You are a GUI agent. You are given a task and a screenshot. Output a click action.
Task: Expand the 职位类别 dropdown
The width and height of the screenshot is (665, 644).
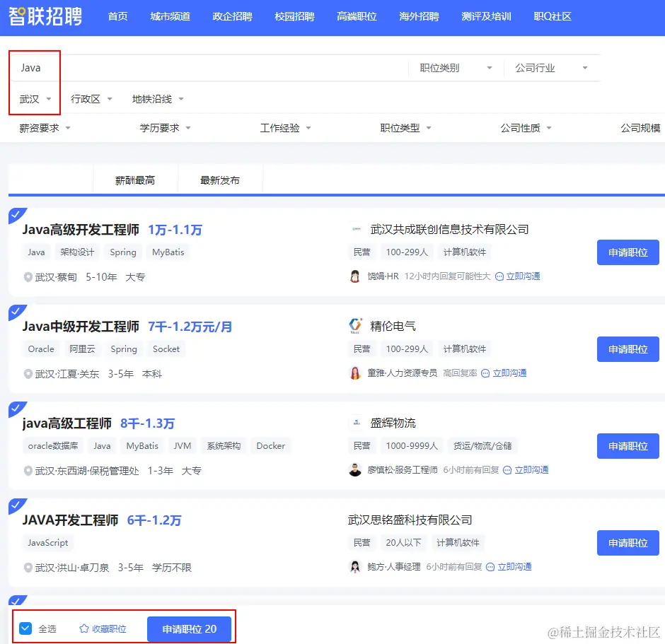click(456, 68)
